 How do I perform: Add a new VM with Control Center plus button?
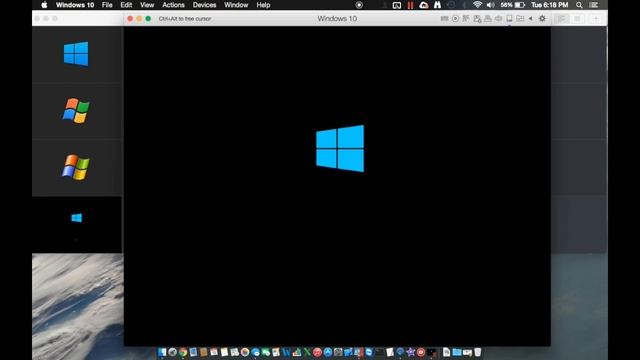(596, 18)
